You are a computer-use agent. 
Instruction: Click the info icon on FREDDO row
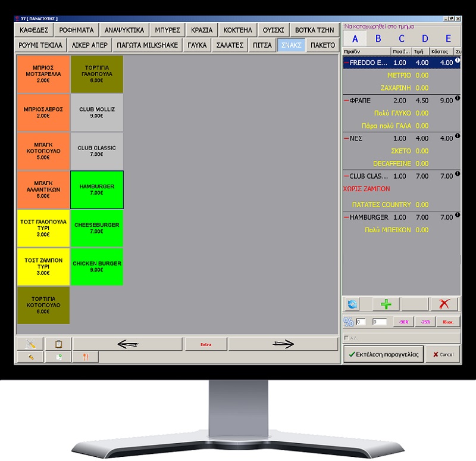458,61
